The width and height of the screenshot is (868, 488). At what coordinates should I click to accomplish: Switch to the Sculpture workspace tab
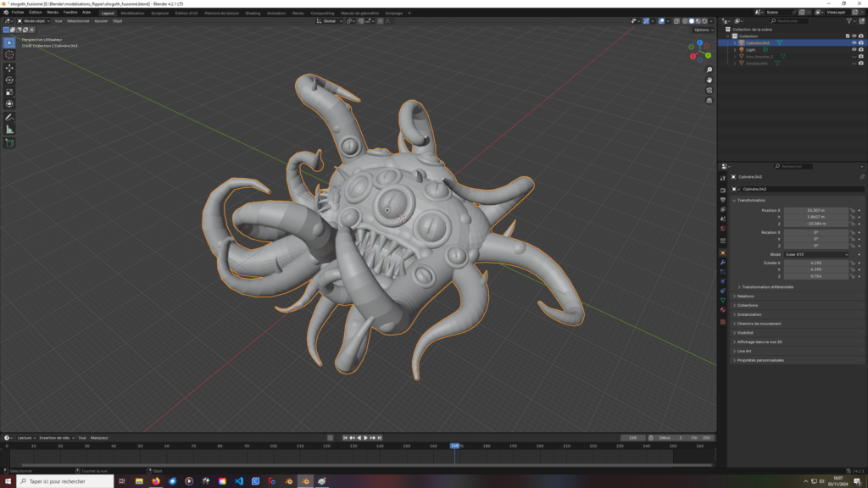tap(159, 14)
